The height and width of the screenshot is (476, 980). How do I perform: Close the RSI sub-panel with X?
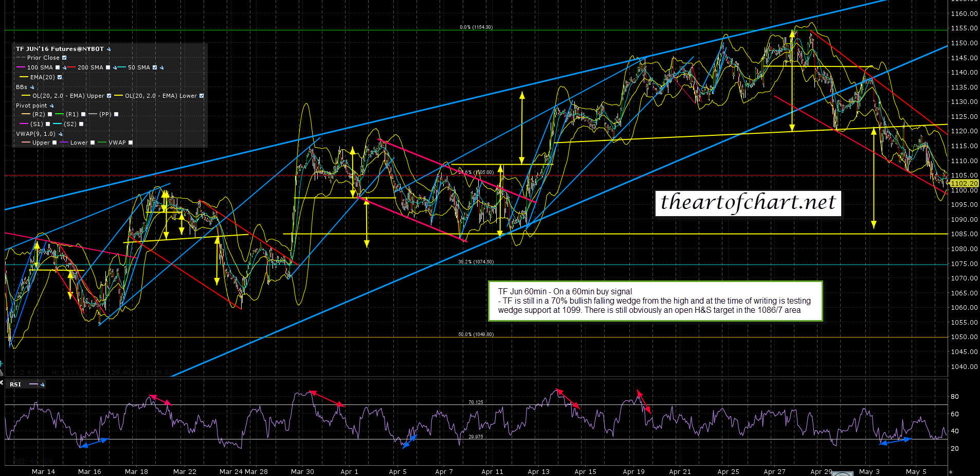2,383
